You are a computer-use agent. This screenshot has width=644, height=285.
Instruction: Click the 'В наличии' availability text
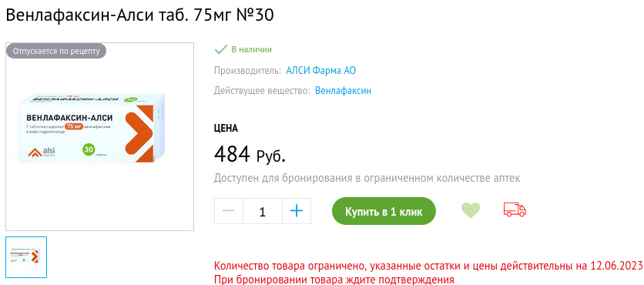point(251,50)
